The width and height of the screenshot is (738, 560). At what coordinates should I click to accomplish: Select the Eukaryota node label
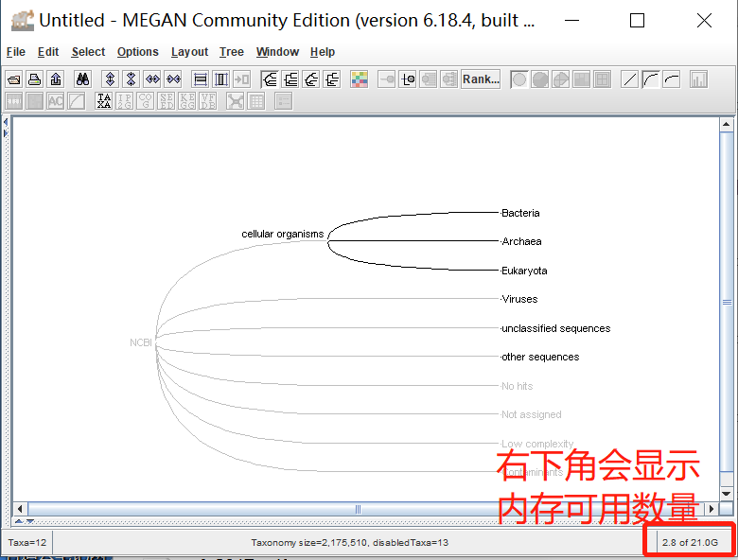[524, 271]
